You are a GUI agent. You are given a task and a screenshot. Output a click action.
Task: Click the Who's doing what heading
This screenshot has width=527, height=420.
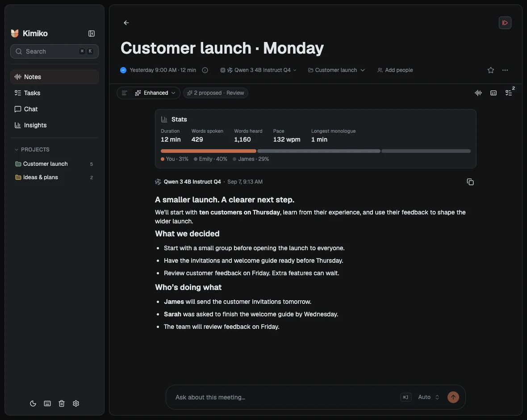click(x=188, y=287)
